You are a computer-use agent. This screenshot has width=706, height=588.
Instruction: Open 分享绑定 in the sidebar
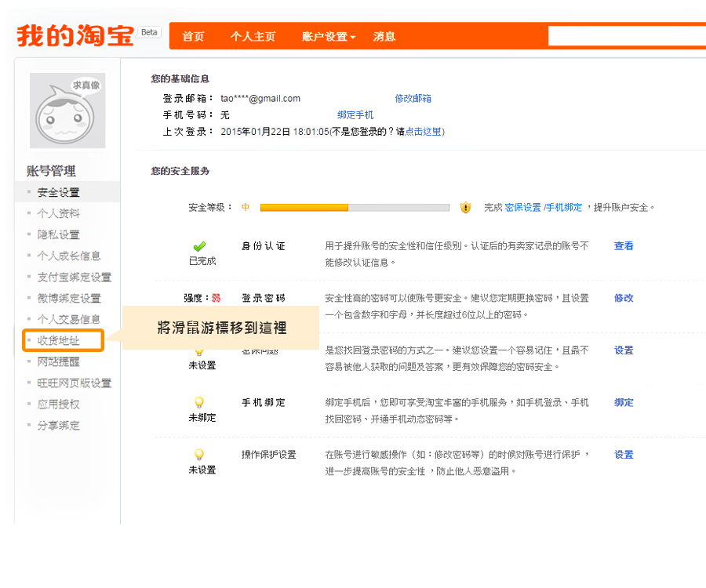point(59,425)
